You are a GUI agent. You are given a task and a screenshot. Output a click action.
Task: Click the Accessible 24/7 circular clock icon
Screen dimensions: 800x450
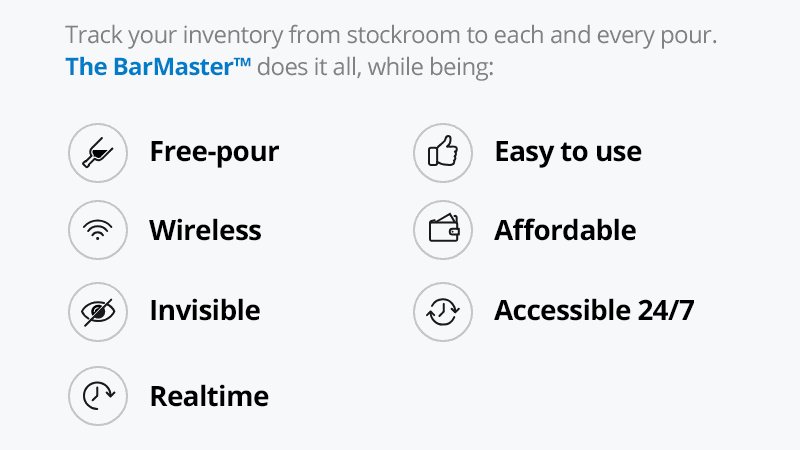[x=443, y=311]
